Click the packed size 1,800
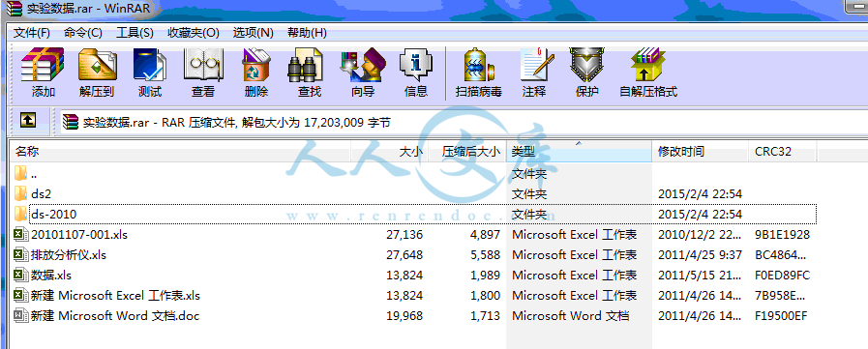The image size is (868, 349). [485, 296]
